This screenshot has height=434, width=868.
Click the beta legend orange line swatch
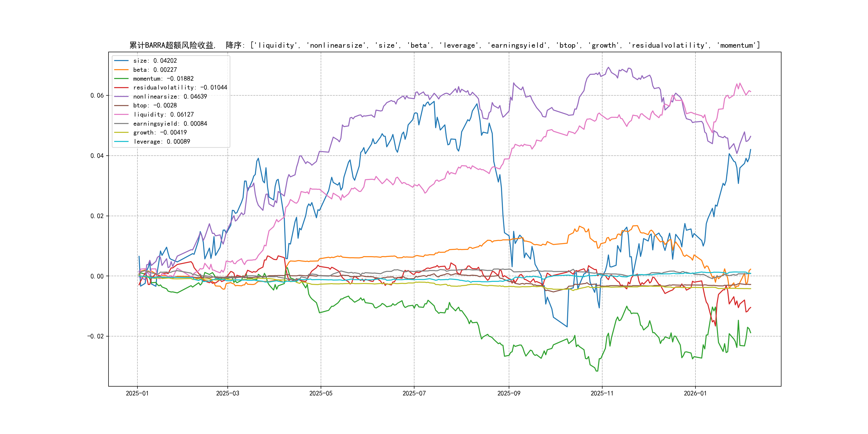[x=121, y=70]
